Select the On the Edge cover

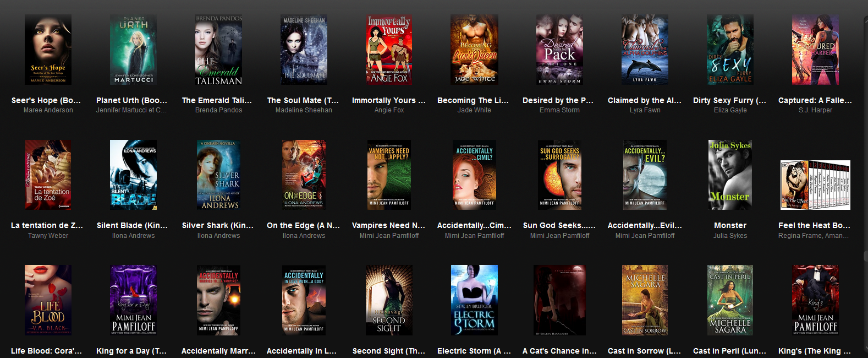tap(304, 175)
